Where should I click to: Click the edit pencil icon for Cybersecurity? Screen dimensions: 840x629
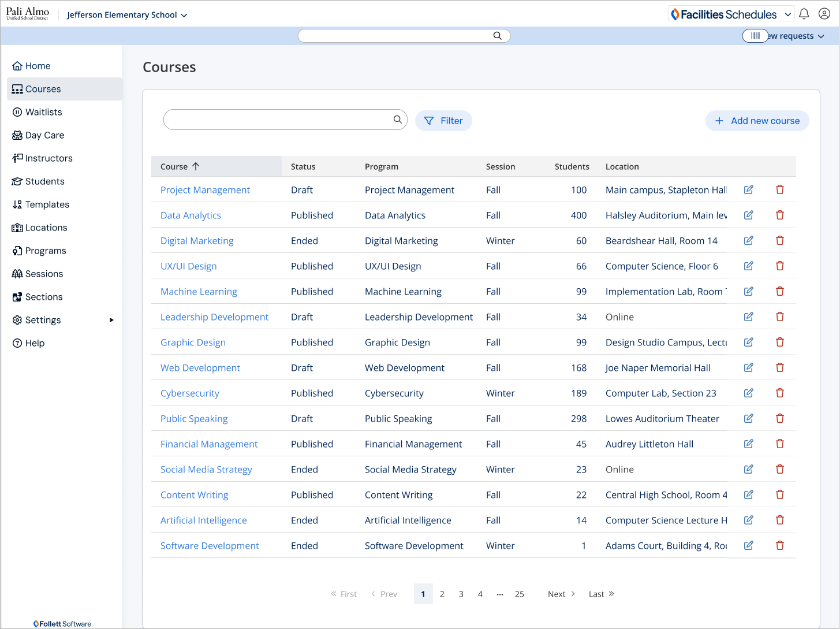point(748,393)
